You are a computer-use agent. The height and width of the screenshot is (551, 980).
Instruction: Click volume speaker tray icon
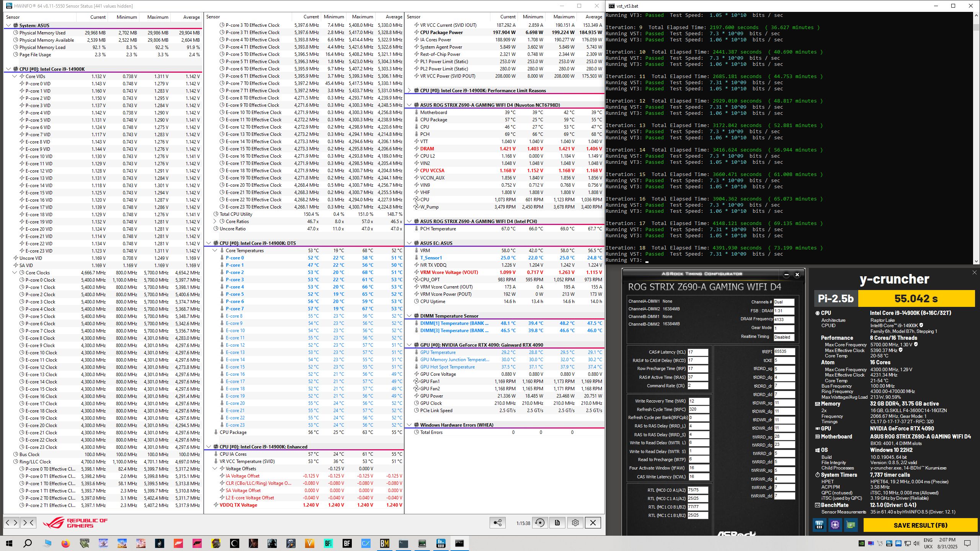click(x=916, y=543)
